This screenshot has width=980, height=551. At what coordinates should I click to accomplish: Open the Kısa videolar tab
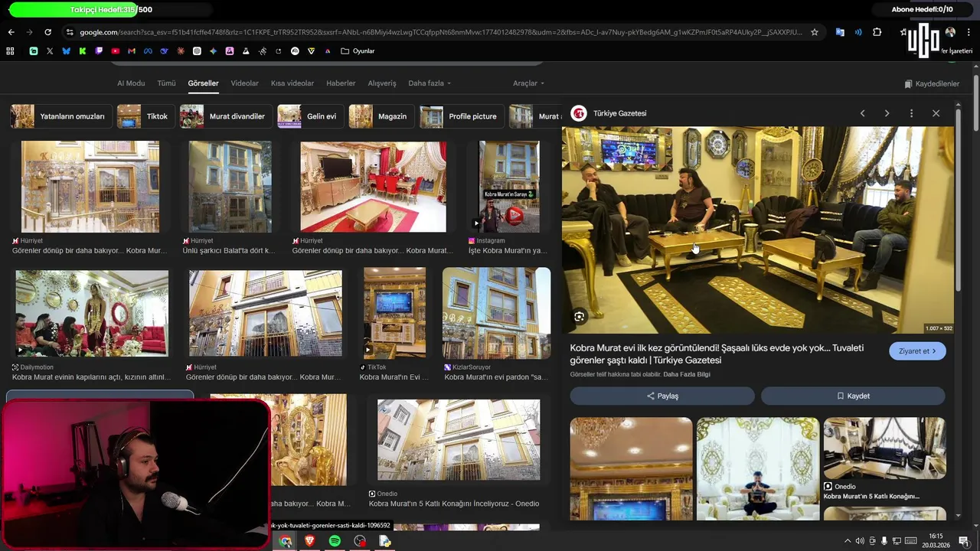292,83
